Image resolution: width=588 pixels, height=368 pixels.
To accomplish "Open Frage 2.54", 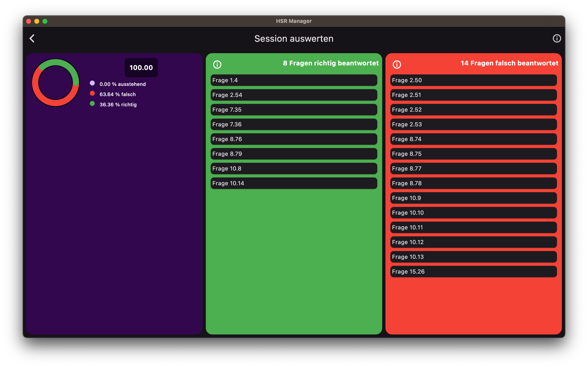I will click(294, 95).
